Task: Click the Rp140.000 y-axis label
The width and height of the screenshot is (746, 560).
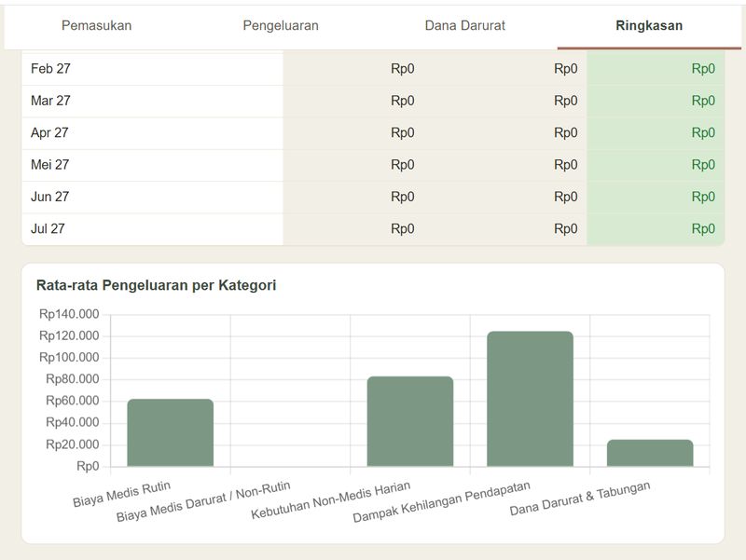Action: click(x=69, y=314)
